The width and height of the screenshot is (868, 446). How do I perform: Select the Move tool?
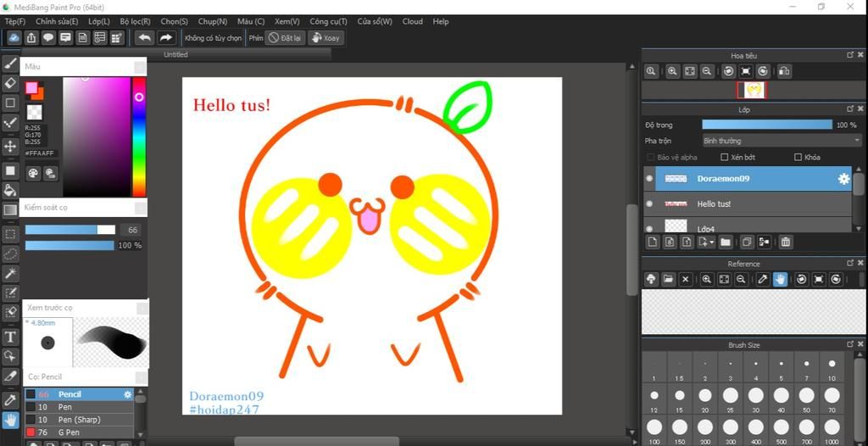pos(10,147)
